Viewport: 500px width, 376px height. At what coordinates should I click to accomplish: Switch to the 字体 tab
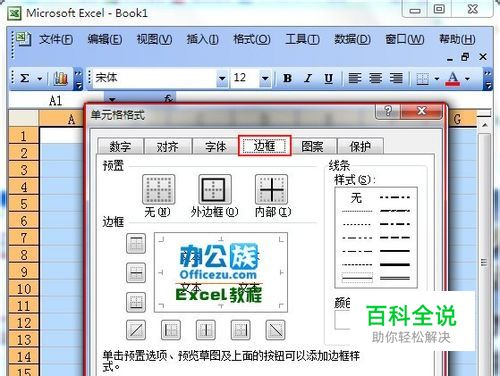[216, 146]
